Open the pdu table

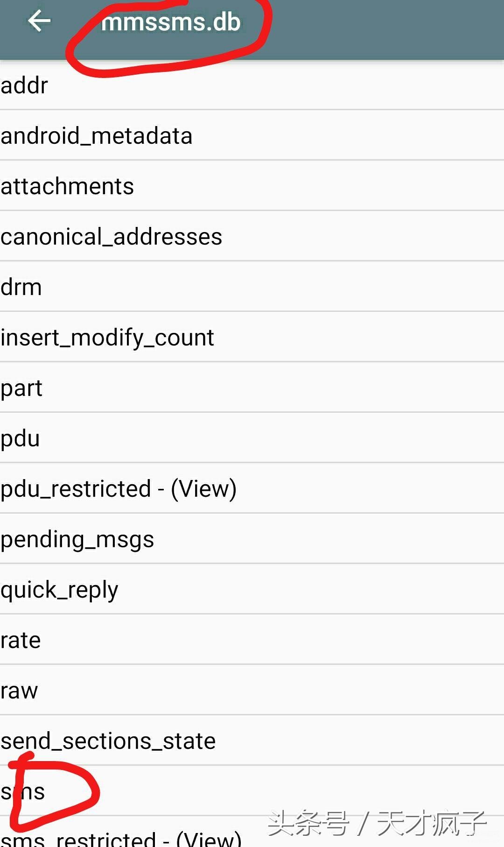(252, 438)
